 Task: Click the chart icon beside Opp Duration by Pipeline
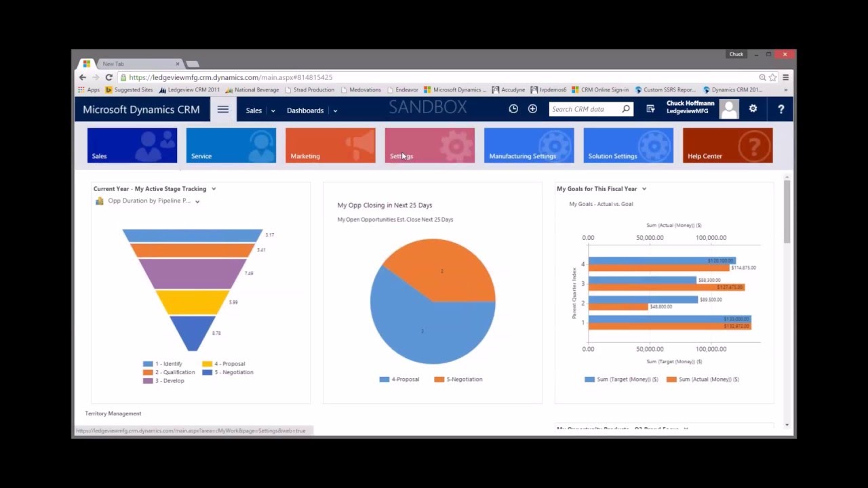point(100,201)
